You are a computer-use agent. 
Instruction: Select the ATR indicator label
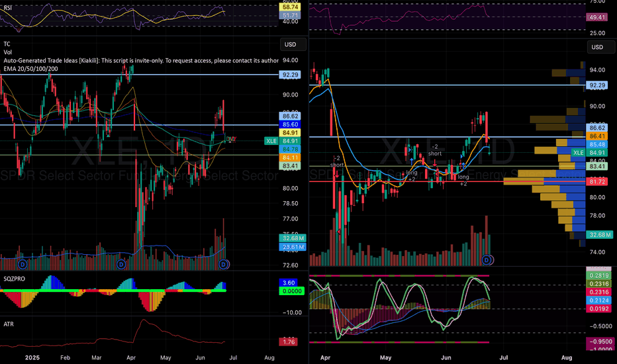pos(8,324)
